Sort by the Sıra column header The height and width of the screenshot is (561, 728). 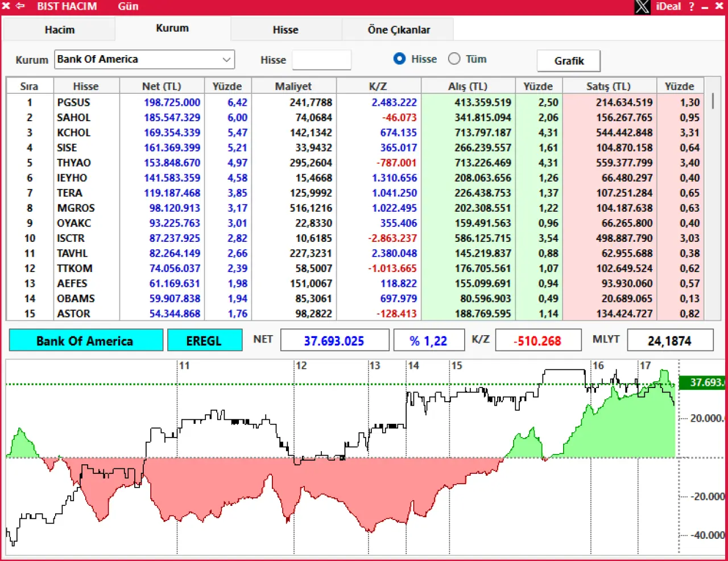30,86
